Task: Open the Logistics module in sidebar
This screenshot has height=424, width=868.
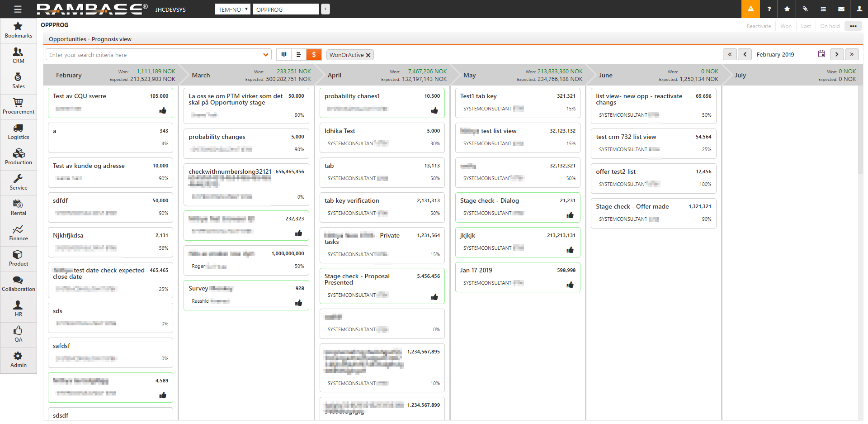Action: point(18,132)
